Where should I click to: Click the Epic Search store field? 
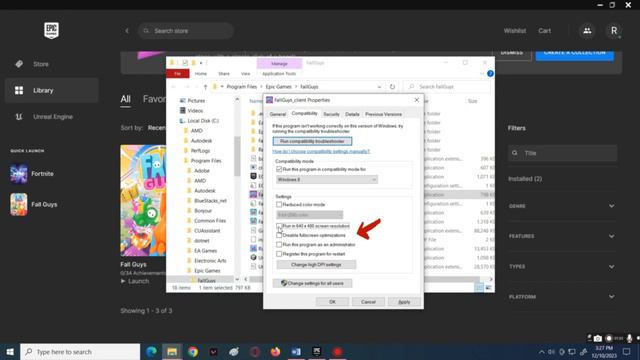[x=186, y=31]
